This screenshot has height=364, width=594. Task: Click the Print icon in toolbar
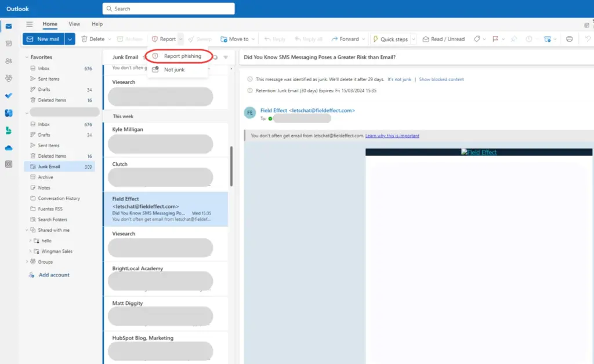point(569,39)
